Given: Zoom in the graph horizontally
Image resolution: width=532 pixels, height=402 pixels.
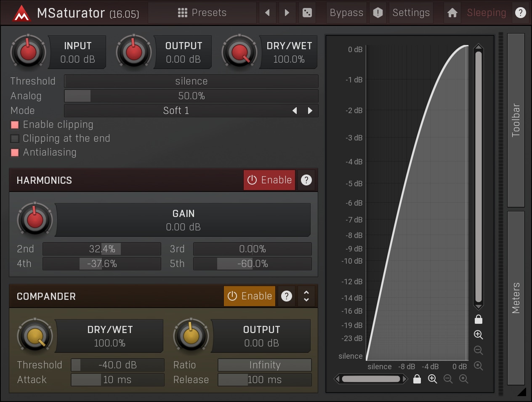Looking at the screenshot, I should [432, 379].
